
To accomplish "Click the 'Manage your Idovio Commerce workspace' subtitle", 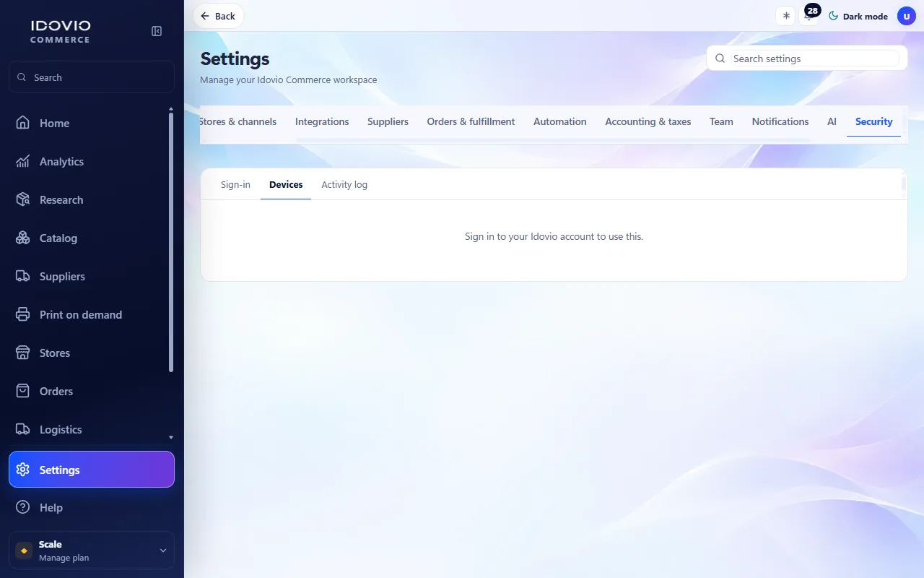I will coord(289,79).
